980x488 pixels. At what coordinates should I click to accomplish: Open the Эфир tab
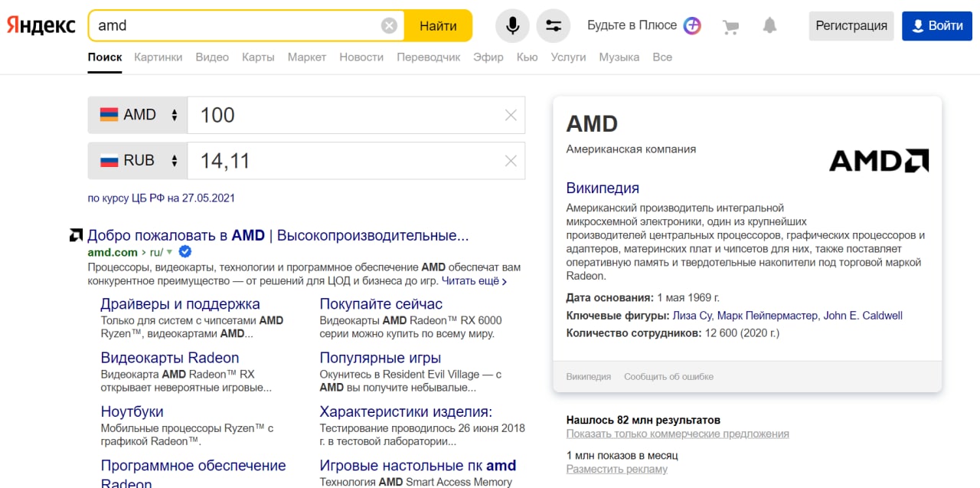tap(488, 57)
